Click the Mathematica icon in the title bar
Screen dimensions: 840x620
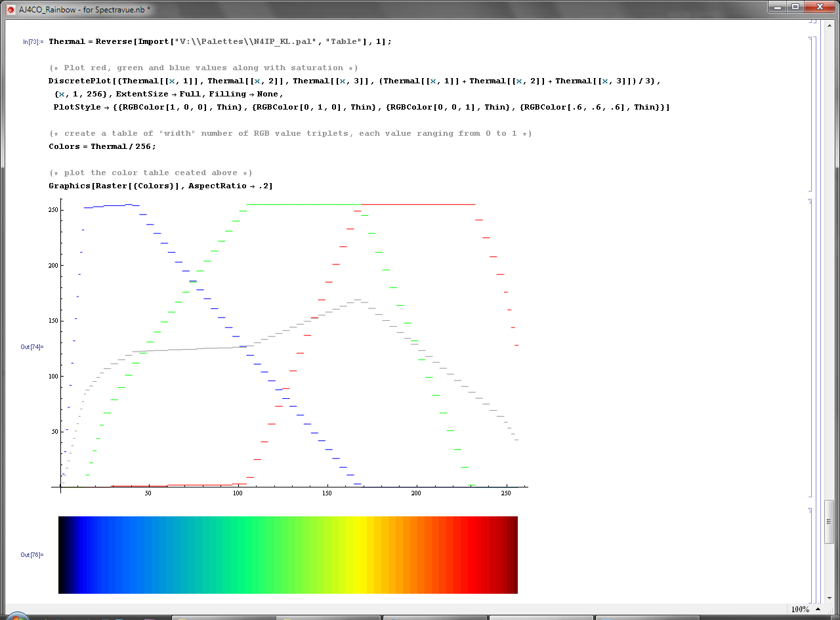tap(10, 9)
